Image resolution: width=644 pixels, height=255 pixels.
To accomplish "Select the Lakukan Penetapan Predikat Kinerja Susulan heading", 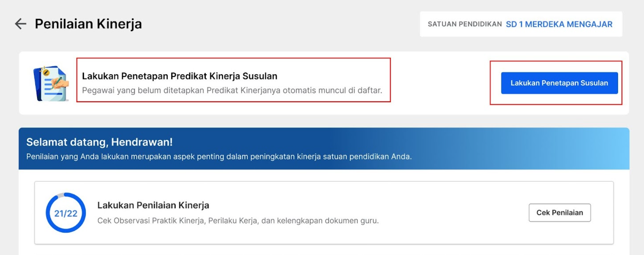I will click(179, 76).
